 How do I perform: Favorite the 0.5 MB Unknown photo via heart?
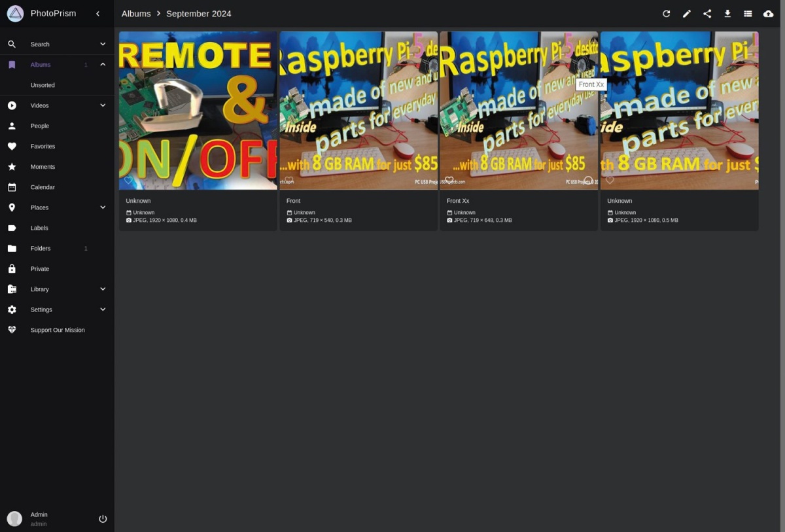(610, 180)
